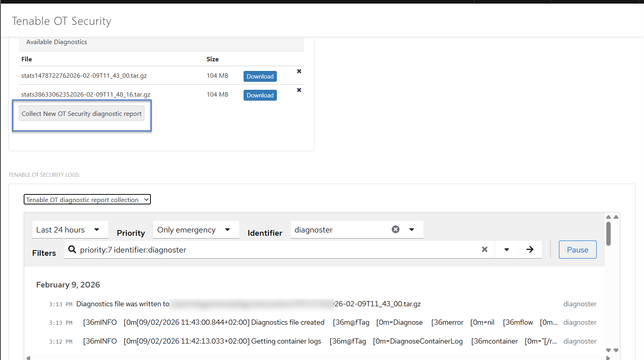644x360 pixels.
Task: Clear the diagnoster identifier value
Action: pyautogui.click(x=396, y=229)
